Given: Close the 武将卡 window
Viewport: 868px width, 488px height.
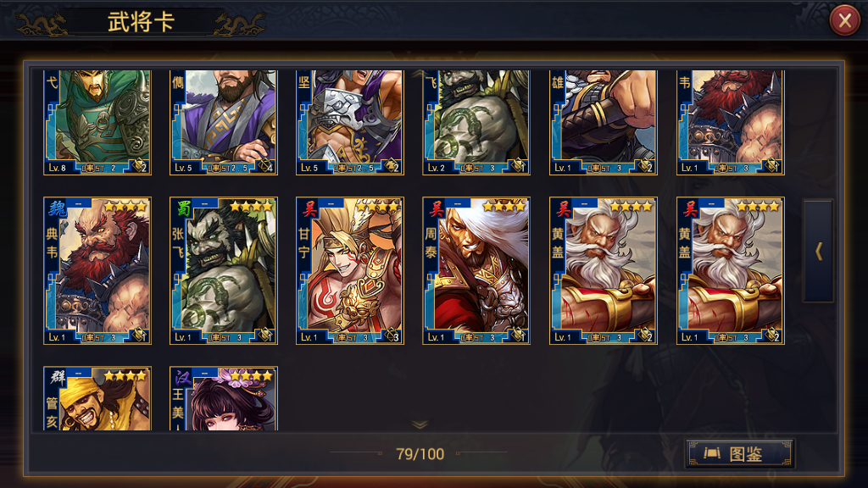Looking at the screenshot, I should 845,20.
